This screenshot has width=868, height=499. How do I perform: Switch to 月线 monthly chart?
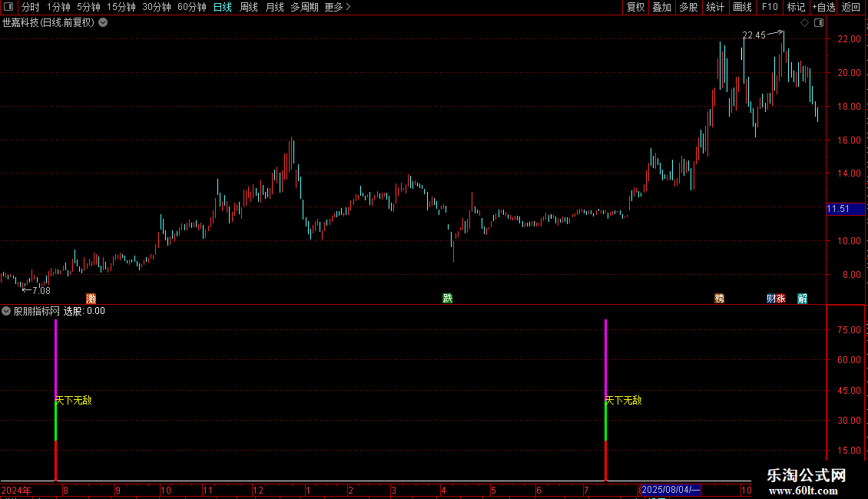274,7
